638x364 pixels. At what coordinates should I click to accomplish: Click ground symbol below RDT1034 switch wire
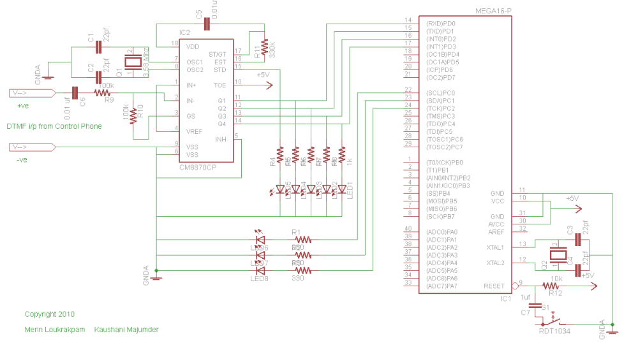click(612, 332)
